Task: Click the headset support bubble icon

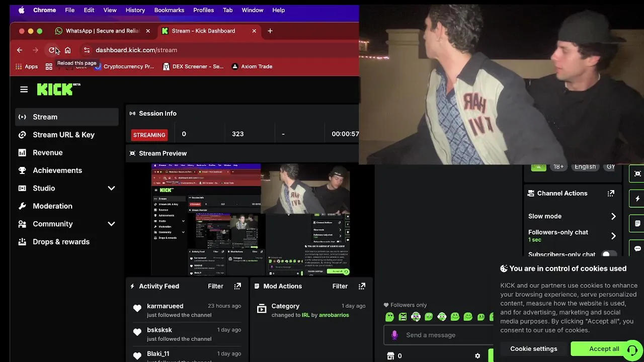Action: point(632,349)
